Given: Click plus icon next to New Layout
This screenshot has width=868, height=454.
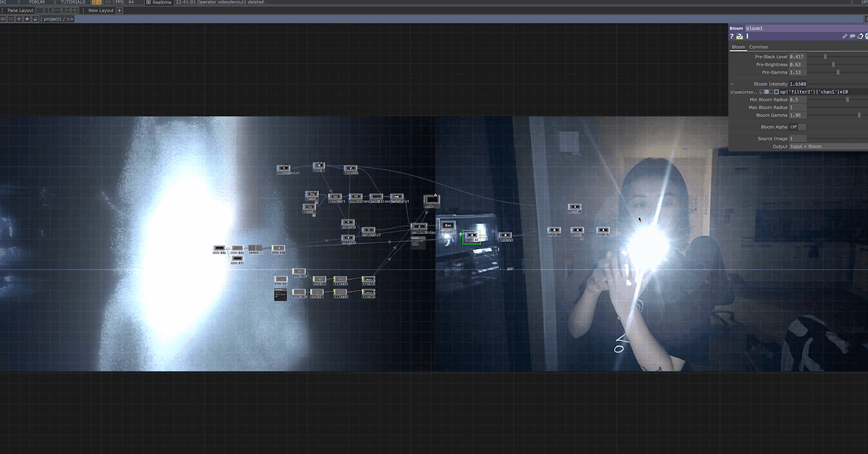Looking at the screenshot, I should pyautogui.click(x=119, y=11).
